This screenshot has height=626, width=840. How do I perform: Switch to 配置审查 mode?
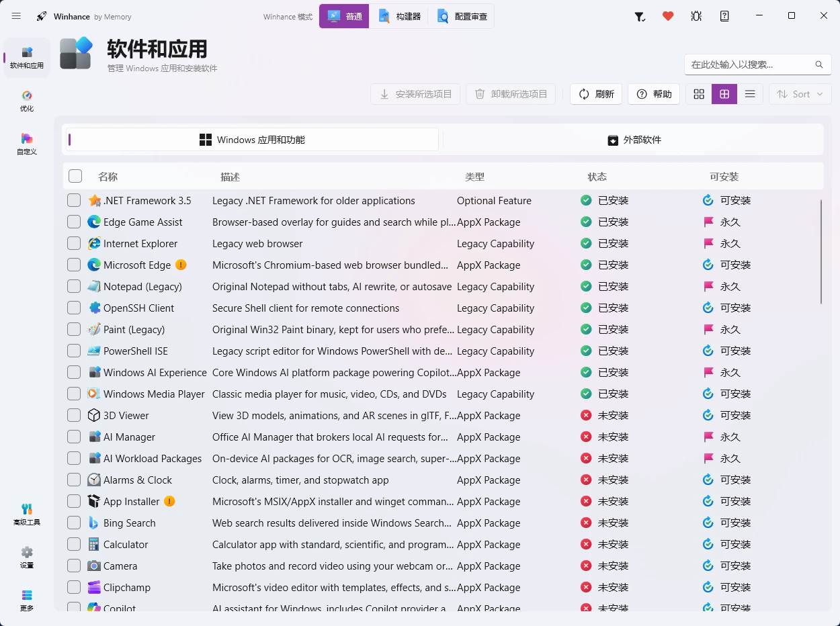click(462, 16)
